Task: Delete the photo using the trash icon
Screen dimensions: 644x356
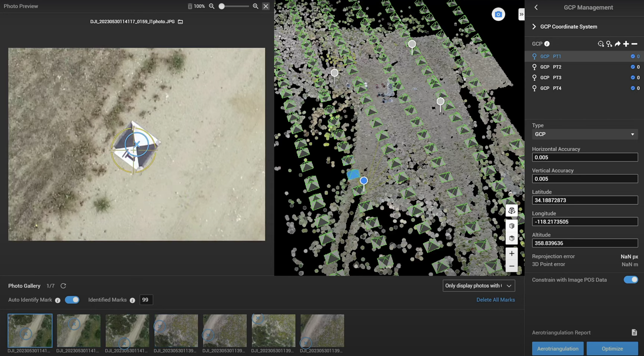Action: [x=190, y=6]
